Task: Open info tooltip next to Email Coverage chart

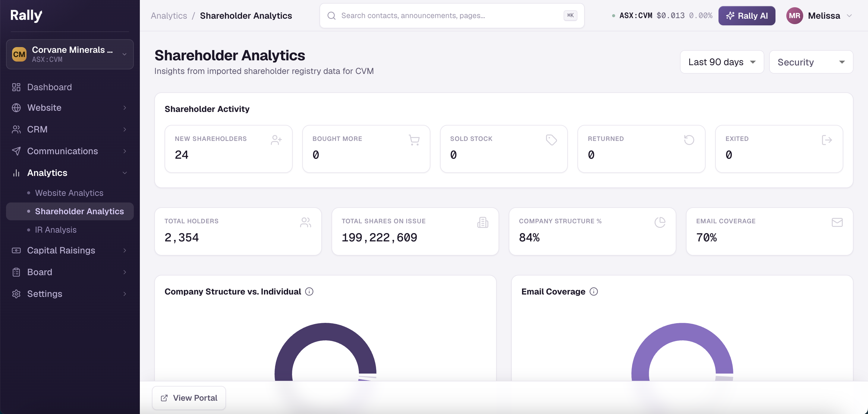Action: [x=594, y=291]
